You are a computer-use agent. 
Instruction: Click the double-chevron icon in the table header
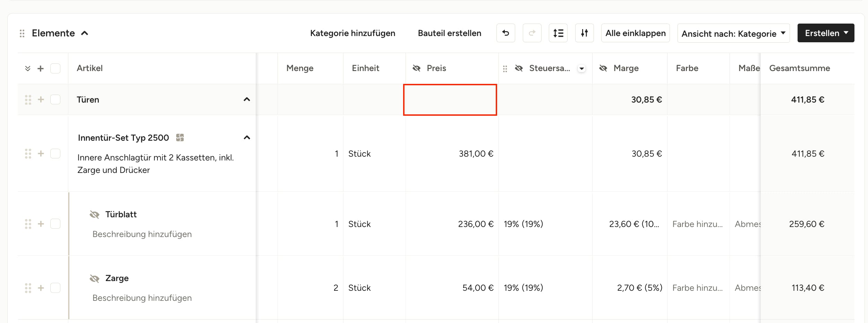(28, 68)
